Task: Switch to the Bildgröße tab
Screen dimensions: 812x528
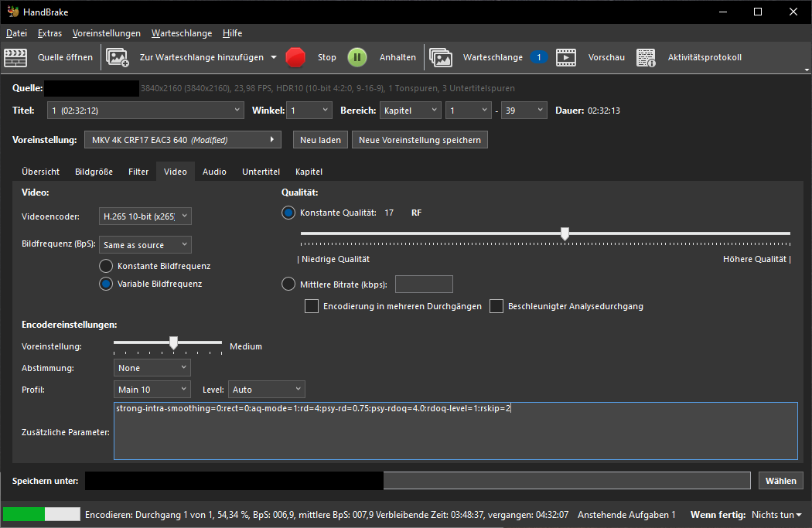Action: pyautogui.click(x=94, y=172)
